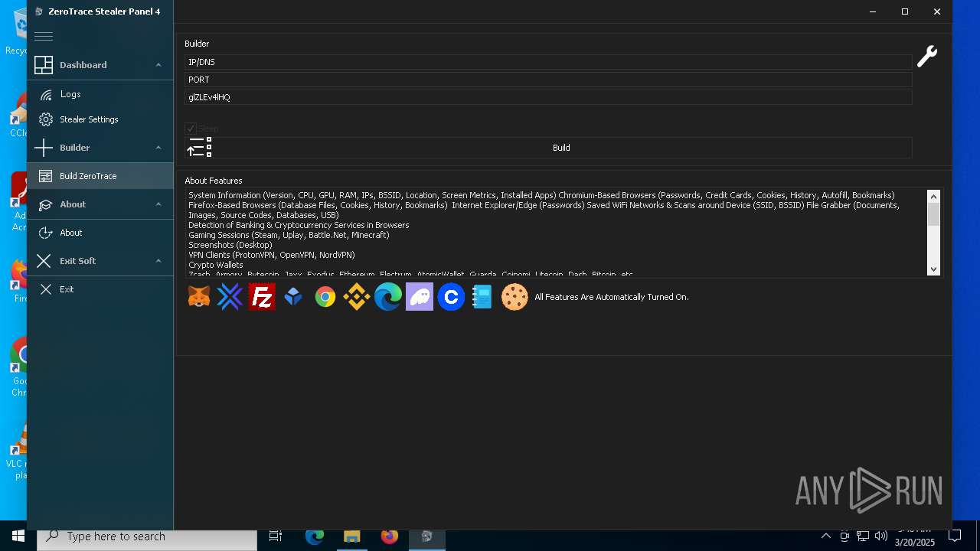980x551 pixels.
Task: Click the MetaMask fox icon
Action: click(199, 297)
